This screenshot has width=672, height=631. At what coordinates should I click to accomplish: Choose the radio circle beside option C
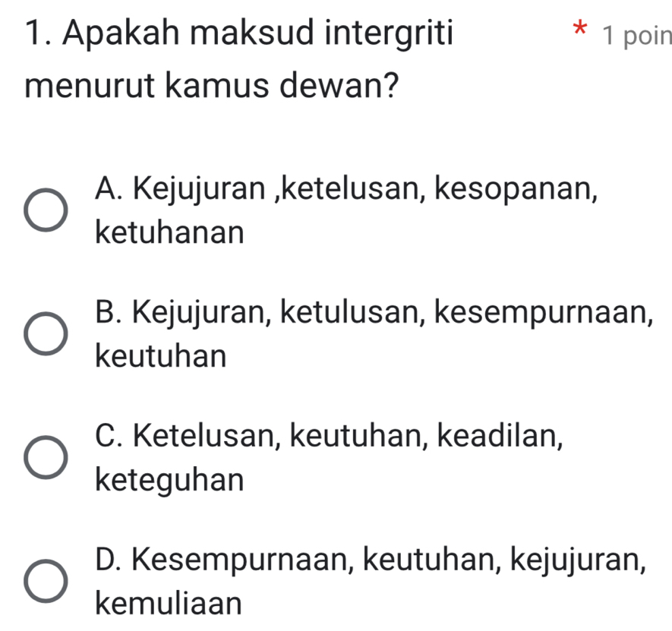pos(43,458)
